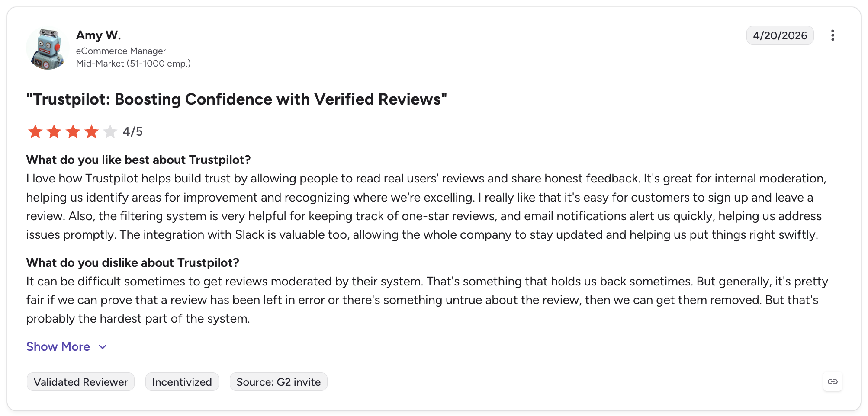Viewport: 868px width, 416px height.
Task: Click the 4/20/2026 date badge
Action: [x=780, y=35]
